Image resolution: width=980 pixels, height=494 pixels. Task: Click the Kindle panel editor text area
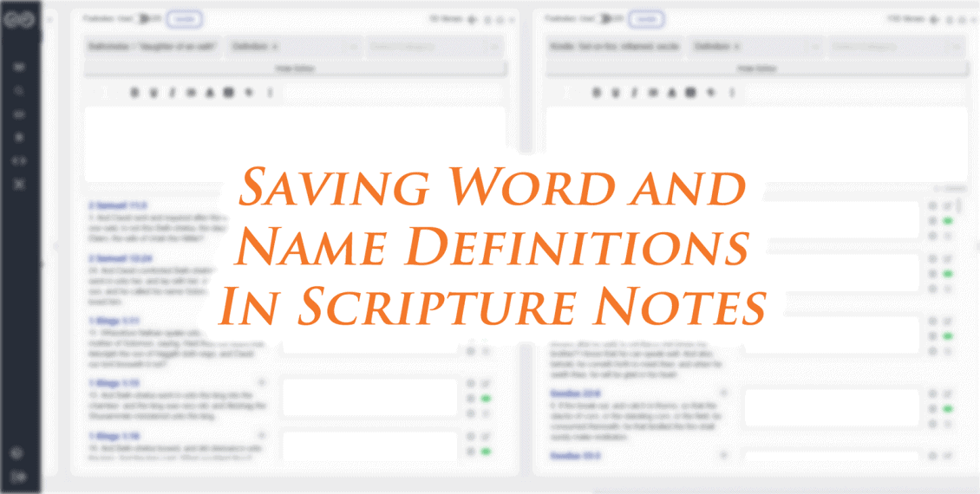coord(756,144)
